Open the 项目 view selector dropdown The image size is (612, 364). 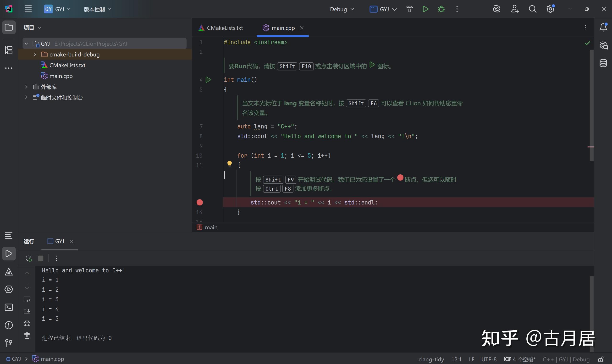32,28
